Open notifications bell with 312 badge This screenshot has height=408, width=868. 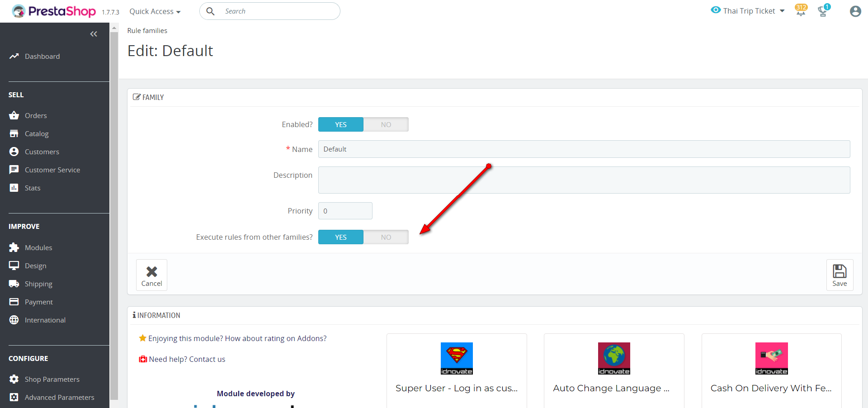801,10
